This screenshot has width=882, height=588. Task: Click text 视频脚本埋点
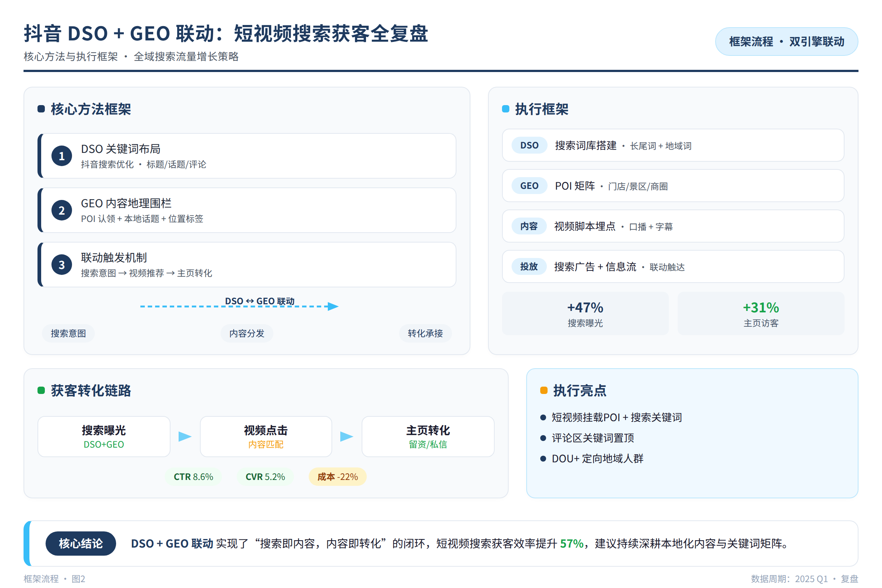585,226
